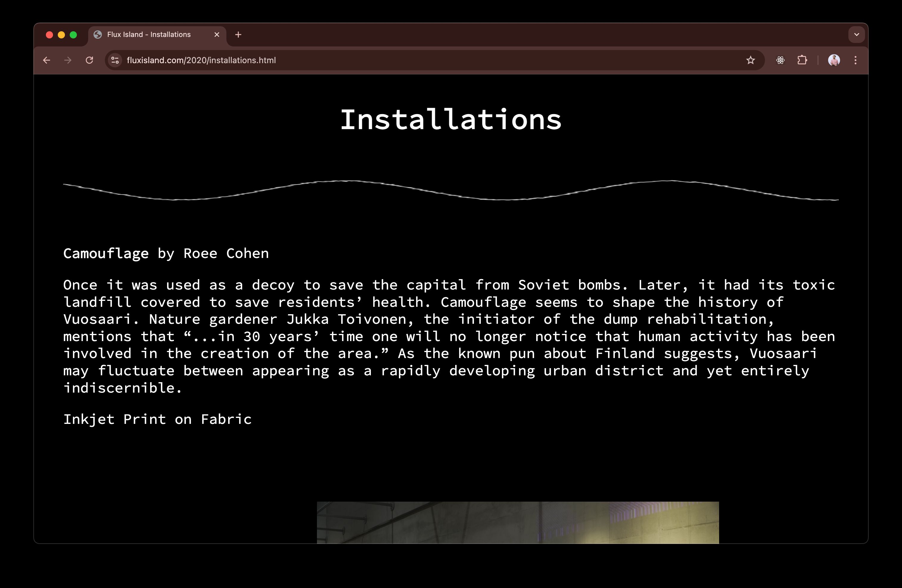Click the red close window button
902x588 pixels.
(x=49, y=35)
